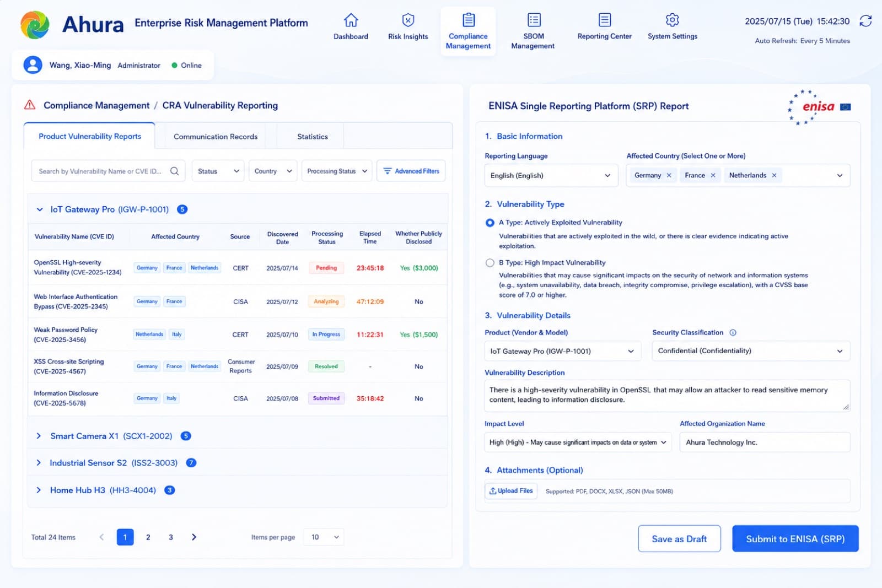Click the Vulnerability Description text area
This screenshot has height=588, width=882.
click(667, 396)
